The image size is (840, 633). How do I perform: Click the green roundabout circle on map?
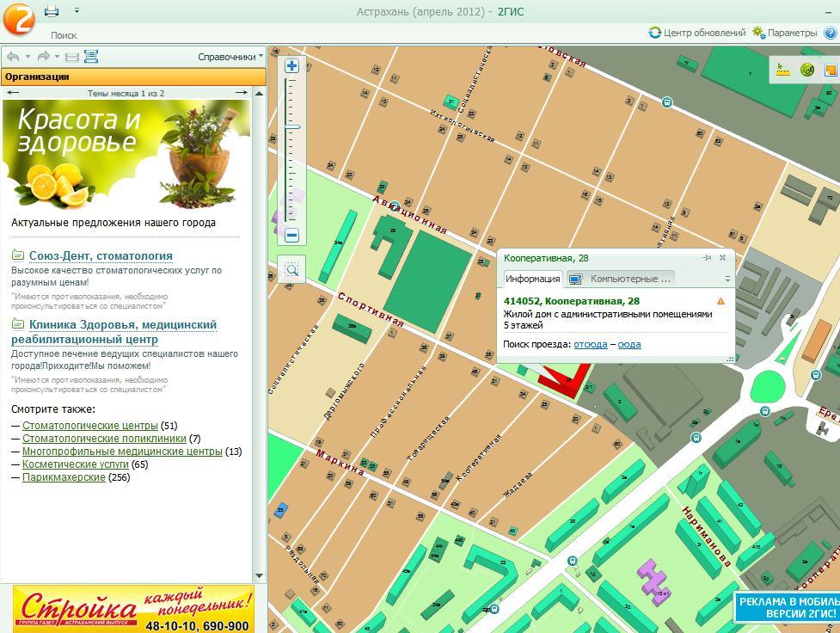[x=767, y=386]
